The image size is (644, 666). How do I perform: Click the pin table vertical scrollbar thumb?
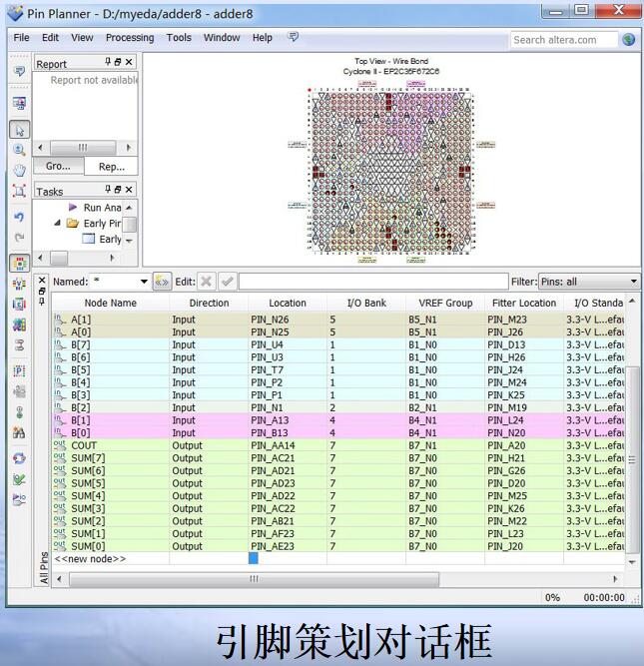[x=632, y=460]
